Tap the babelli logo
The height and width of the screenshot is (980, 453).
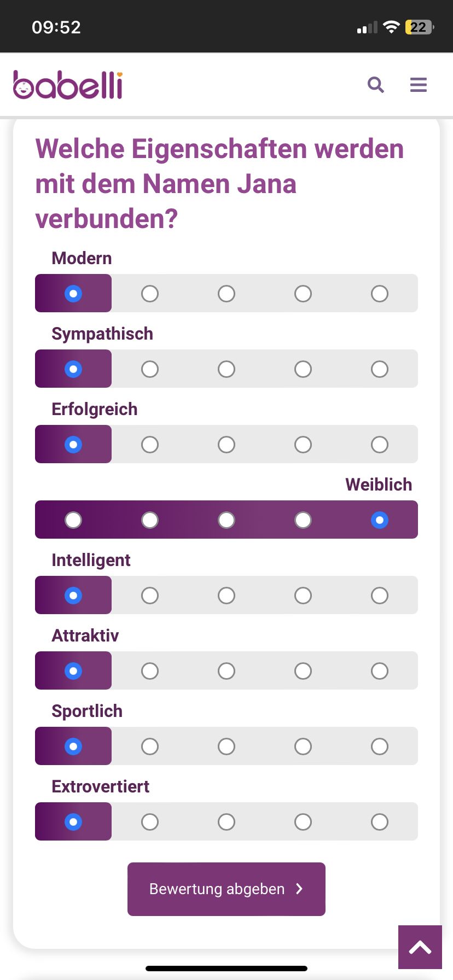click(x=68, y=85)
